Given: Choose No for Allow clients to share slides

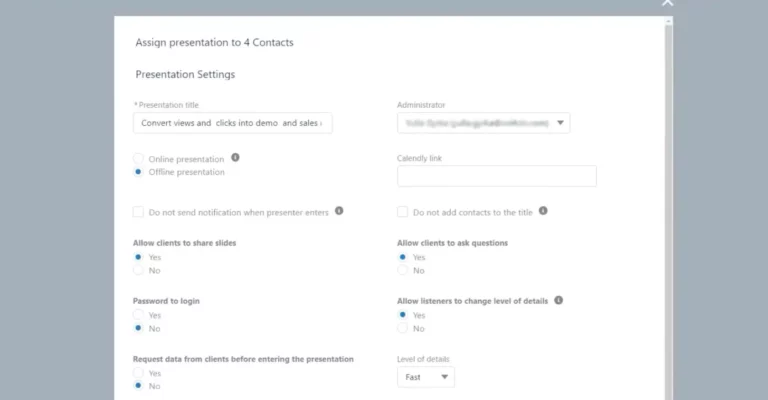Looking at the screenshot, I should tap(138, 270).
